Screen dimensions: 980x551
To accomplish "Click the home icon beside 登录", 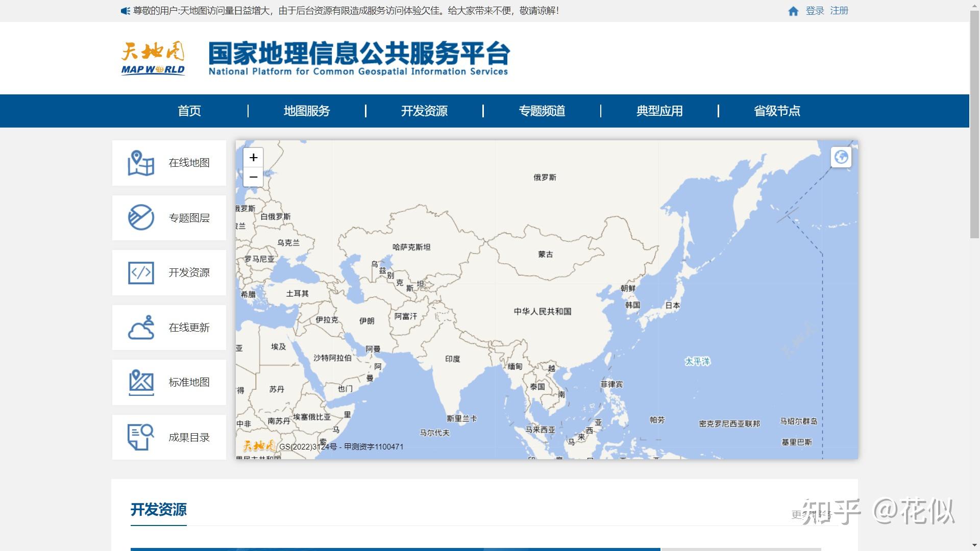I will click(x=793, y=11).
